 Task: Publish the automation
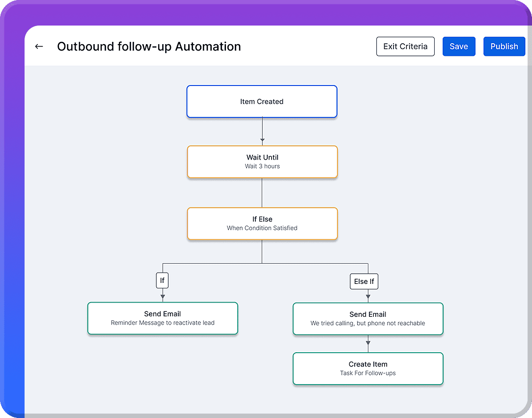(504, 47)
